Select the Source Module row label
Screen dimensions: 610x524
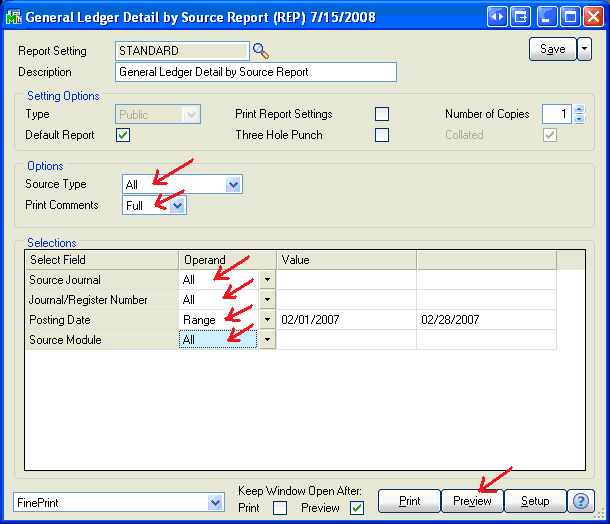click(x=102, y=340)
